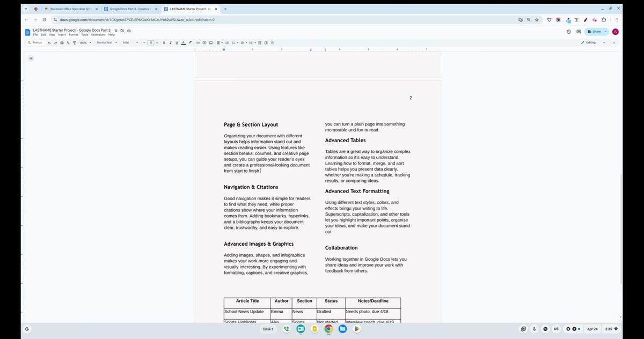Underline the selected text
The height and width of the screenshot is (339, 644).
tap(177, 42)
